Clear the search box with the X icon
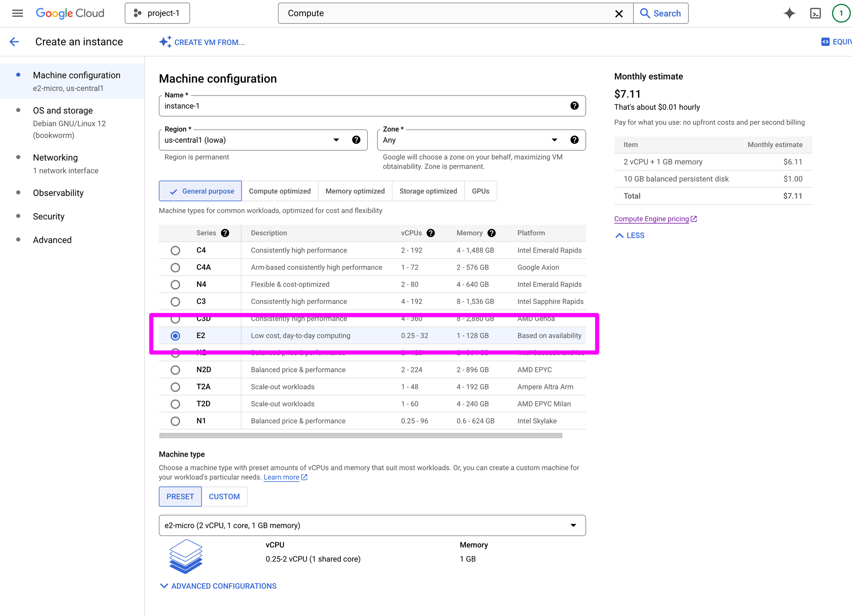 pyautogui.click(x=619, y=14)
